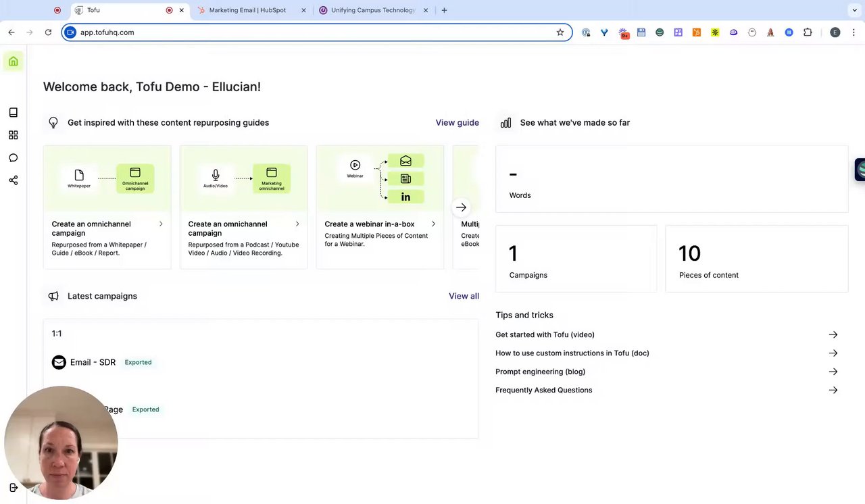This screenshot has width=865, height=504.
Task: Click the logout icon at bottom left
Action: point(13,488)
